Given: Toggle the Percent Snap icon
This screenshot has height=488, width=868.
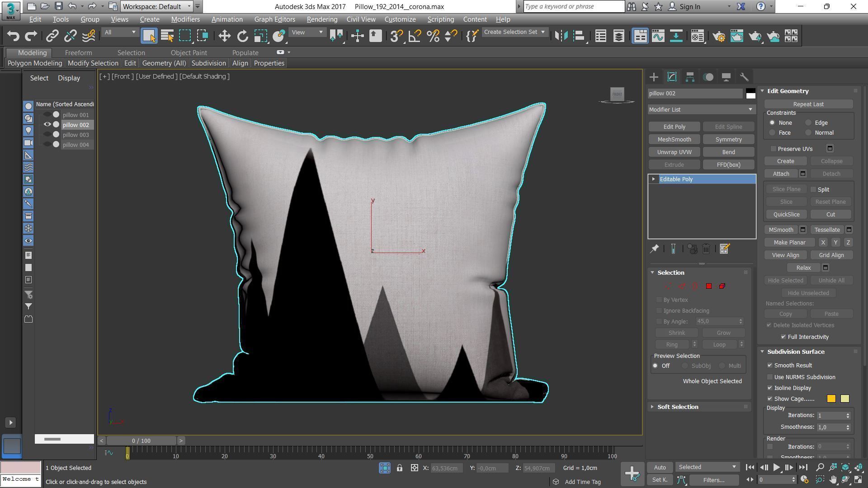Looking at the screenshot, I should 433,36.
